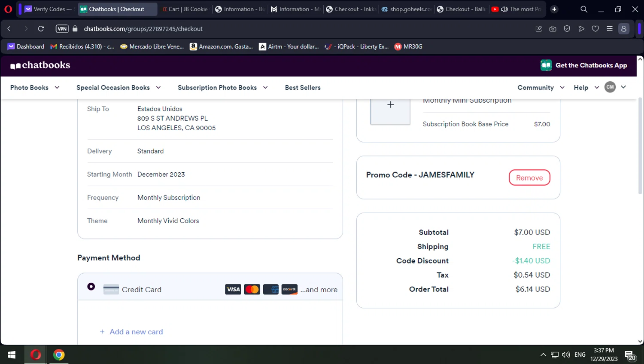Open the snapshot camera icon in address bar
The width and height of the screenshot is (644, 364).
[x=553, y=29]
